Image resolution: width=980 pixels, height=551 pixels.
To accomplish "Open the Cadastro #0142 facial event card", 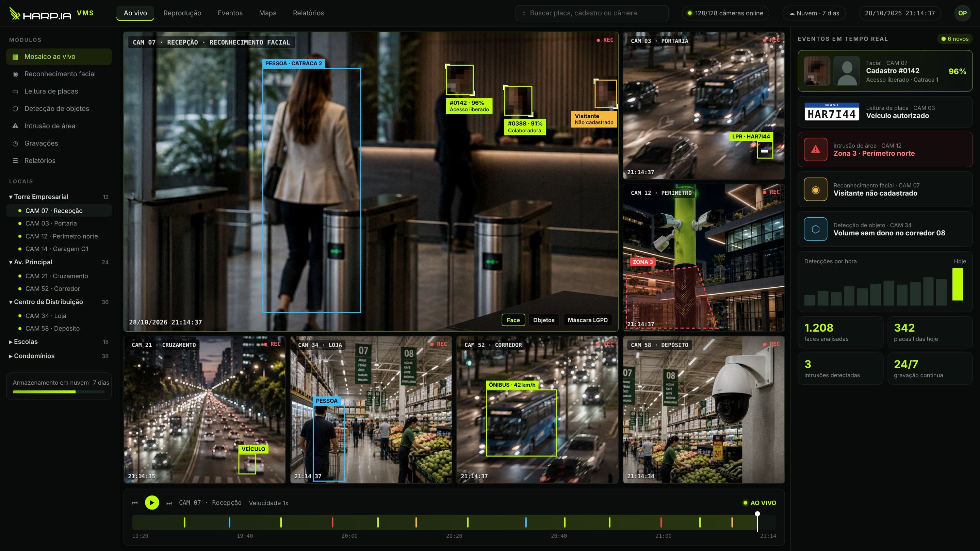I will tap(885, 71).
